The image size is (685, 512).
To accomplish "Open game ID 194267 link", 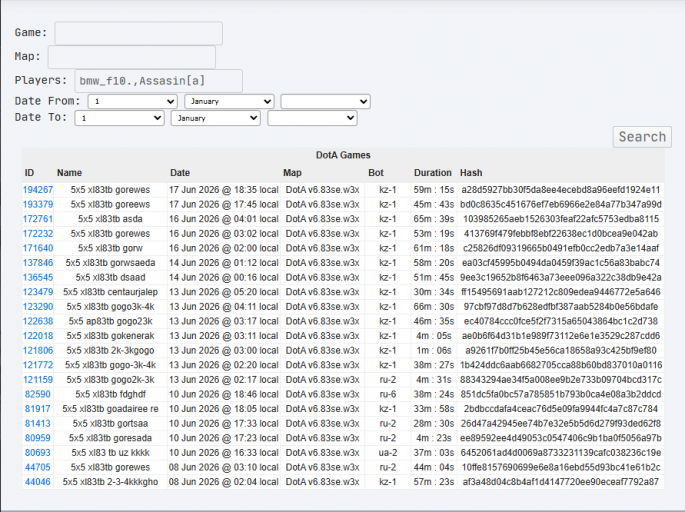I will [x=38, y=190].
